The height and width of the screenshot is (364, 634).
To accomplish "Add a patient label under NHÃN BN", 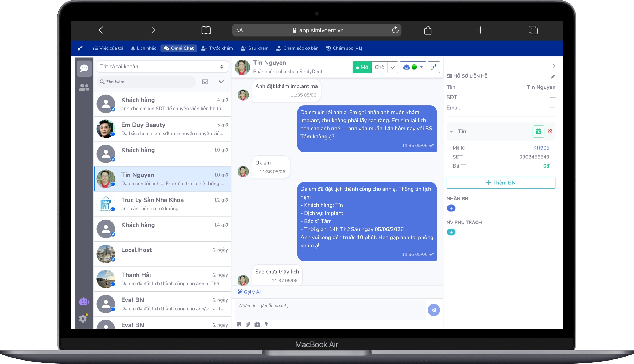I will click(x=451, y=208).
